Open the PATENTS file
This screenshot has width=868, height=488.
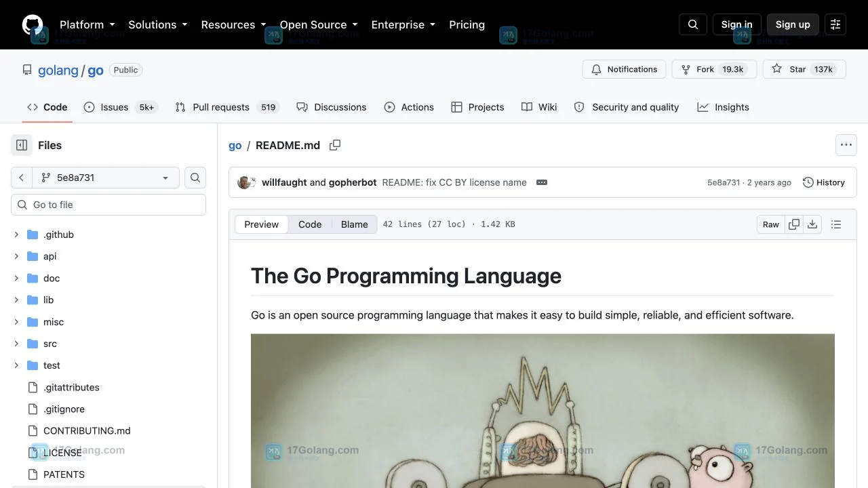pos(64,474)
